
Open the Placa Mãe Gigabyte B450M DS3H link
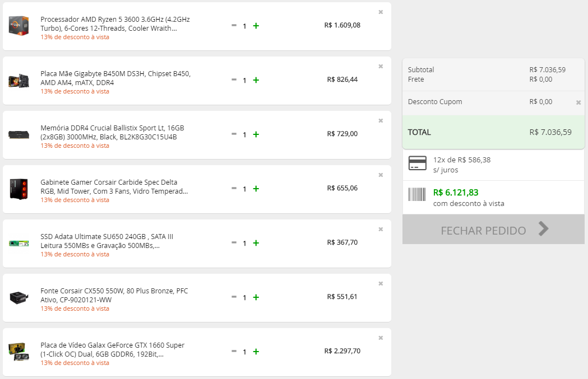(x=115, y=78)
